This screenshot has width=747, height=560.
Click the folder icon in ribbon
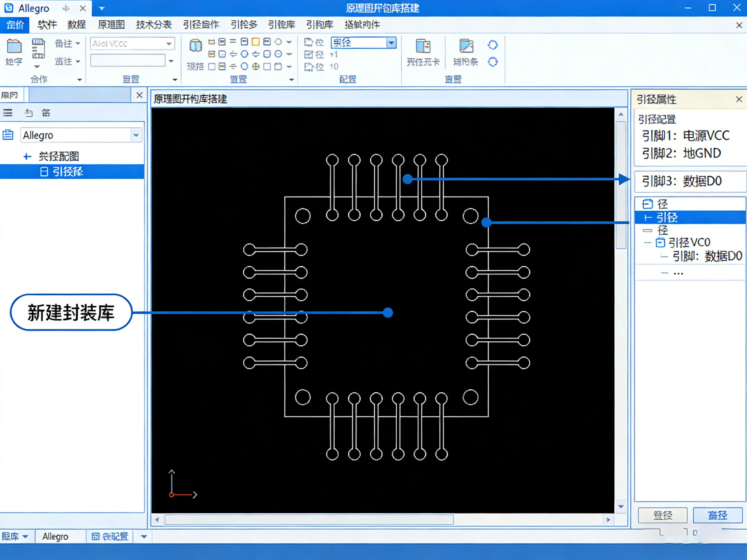pyautogui.click(x=14, y=46)
